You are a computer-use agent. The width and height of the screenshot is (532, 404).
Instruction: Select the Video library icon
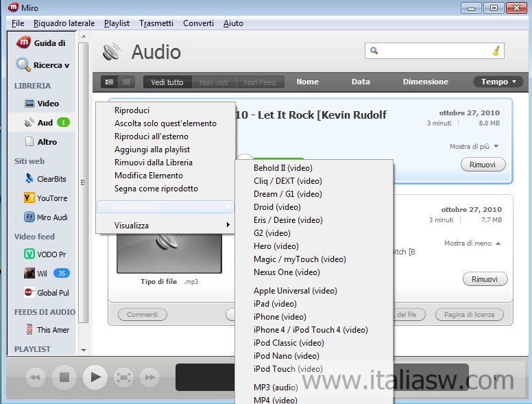click(x=29, y=103)
